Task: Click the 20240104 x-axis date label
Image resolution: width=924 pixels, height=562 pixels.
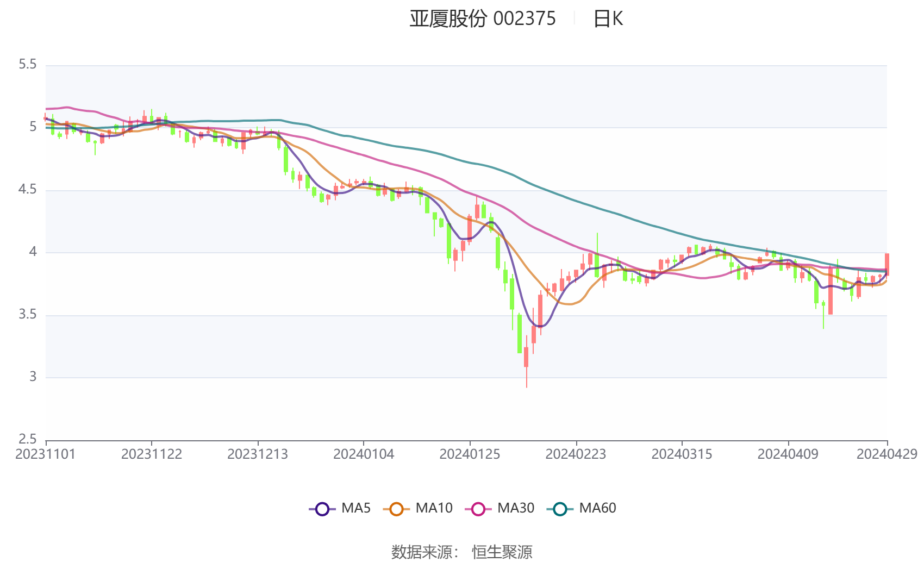Action: (364, 454)
